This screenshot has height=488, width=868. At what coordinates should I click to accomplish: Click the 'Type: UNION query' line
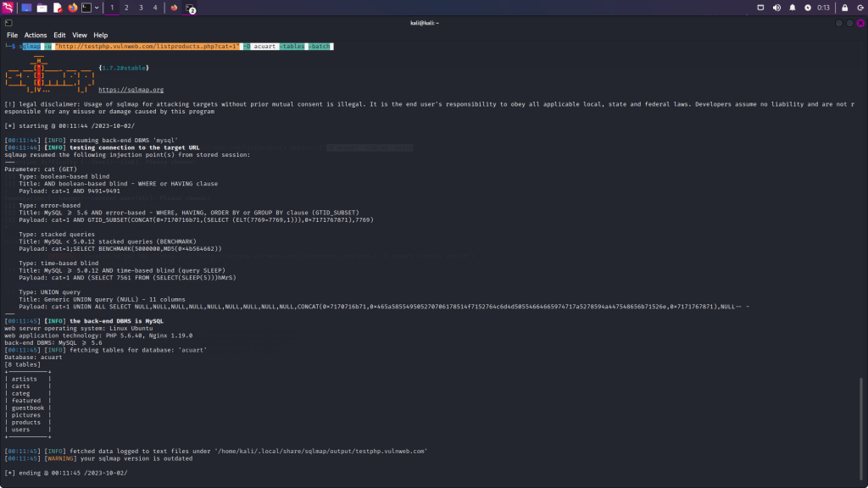(x=49, y=292)
